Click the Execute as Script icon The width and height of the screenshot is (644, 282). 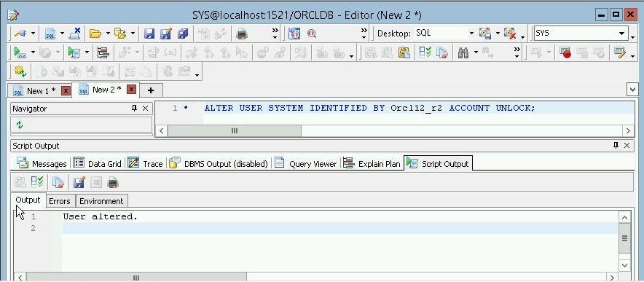pyautogui.click(x=74, y=52)
